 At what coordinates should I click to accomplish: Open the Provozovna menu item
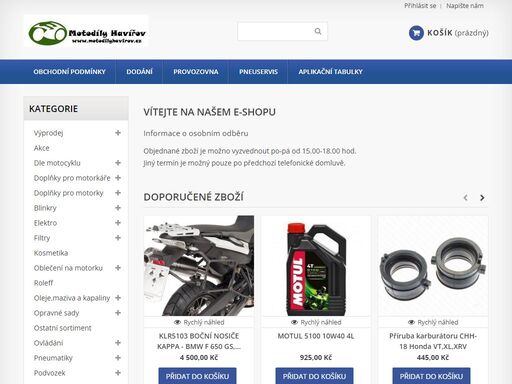tap(196, 72)
